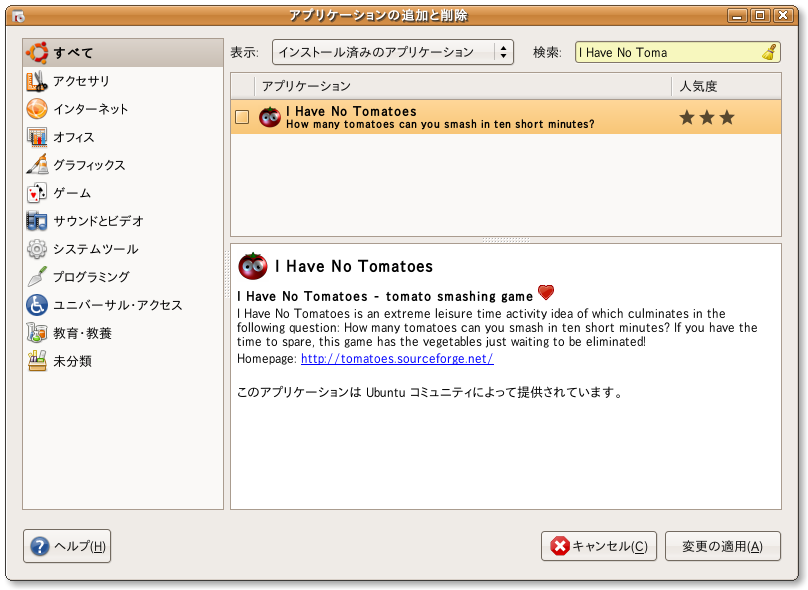Click the キャンセル(C) cancel button
The width and height of the screenshot is (808, 590).
(x=599, y=546)
